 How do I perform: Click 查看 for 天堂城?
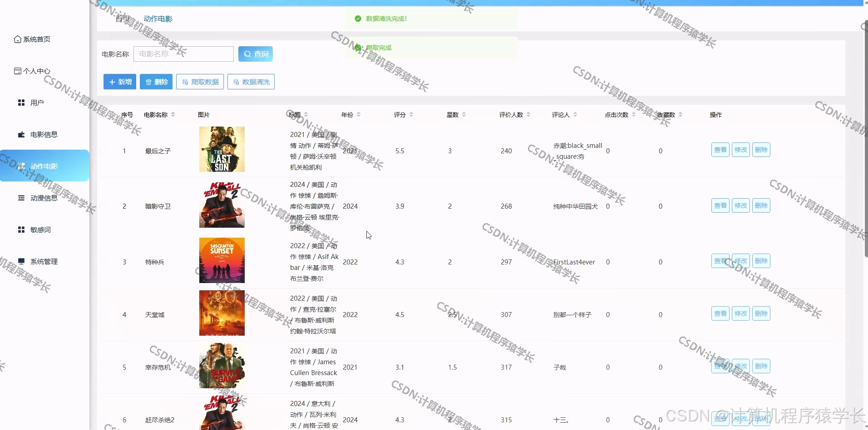tap(720, 313)
